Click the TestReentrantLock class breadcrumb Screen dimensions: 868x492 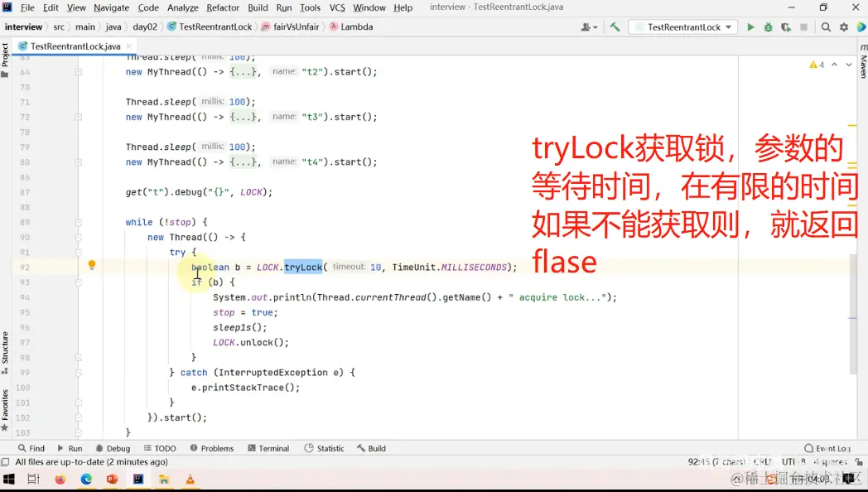click(210, 27)
